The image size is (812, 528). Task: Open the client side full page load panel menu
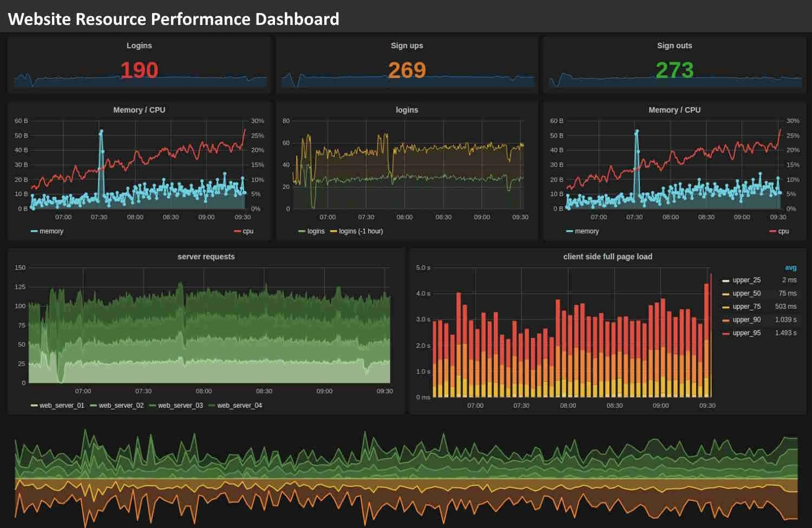tap(609, 256)
